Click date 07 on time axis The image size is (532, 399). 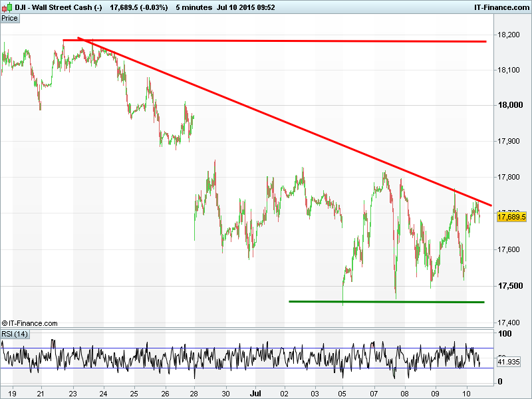point(374,394)
